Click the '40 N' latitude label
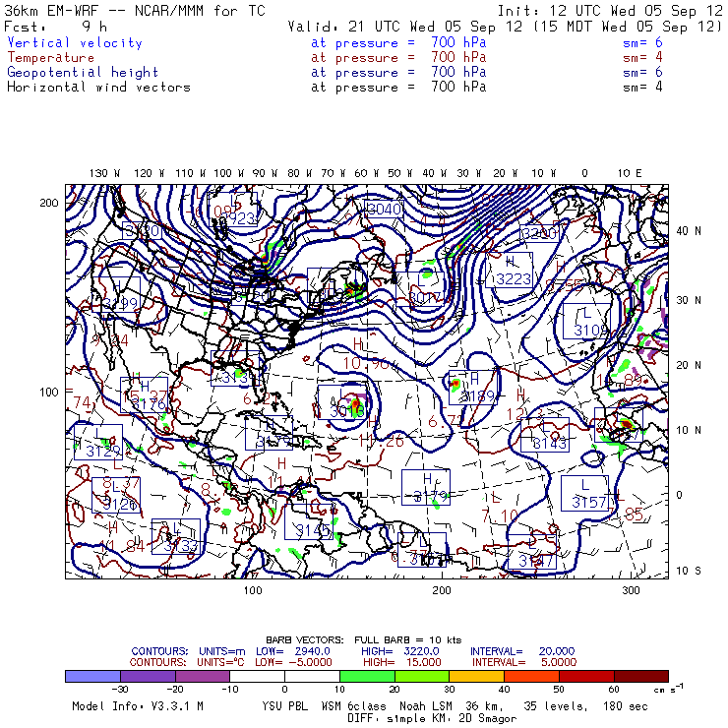Viewport: 728px width, 728px height. click(x=689, y=231)
